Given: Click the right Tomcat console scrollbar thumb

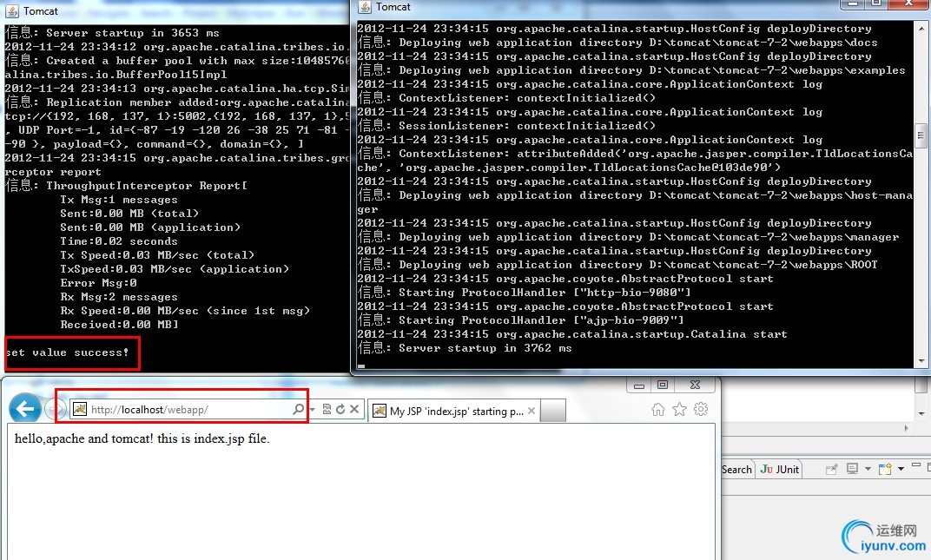Looking at the screenshot, I should (x=921, y=135).
